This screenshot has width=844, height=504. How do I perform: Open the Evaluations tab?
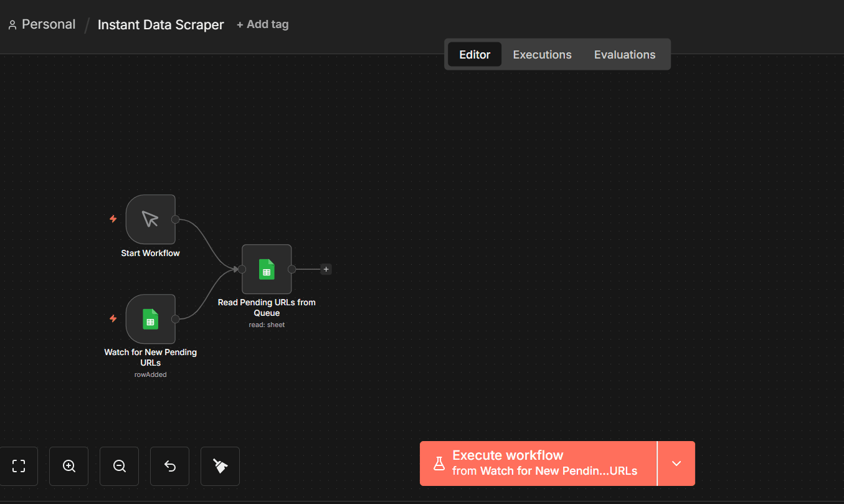pyautogui.click(x=625, y=54)
